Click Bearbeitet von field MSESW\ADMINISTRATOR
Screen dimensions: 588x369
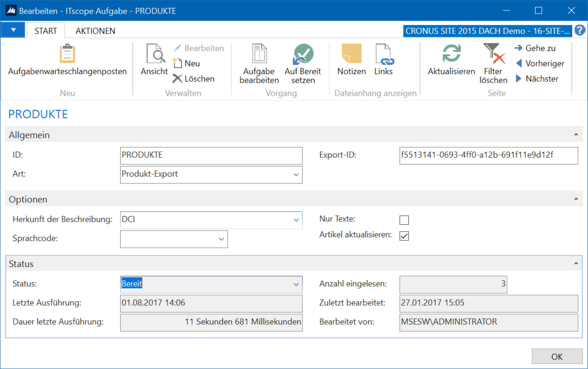coord(489,322)
